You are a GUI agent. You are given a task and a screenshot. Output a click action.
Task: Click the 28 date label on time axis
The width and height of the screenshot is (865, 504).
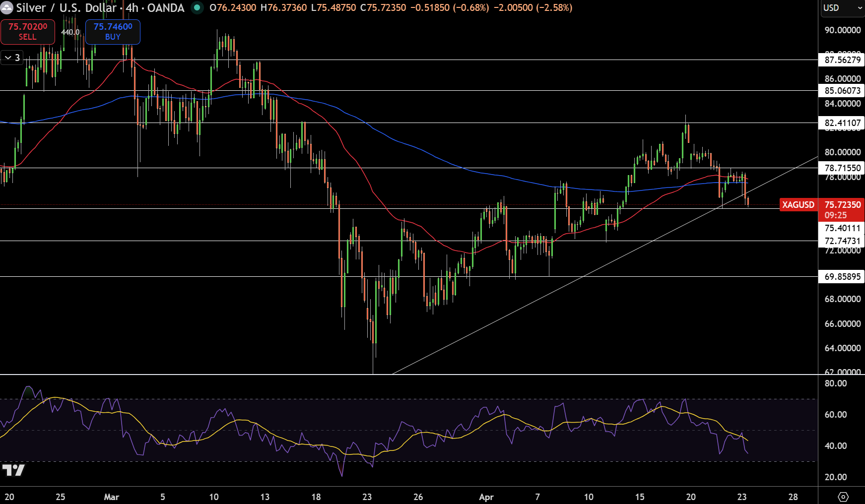pyautogui.click(x=793, y=497)
